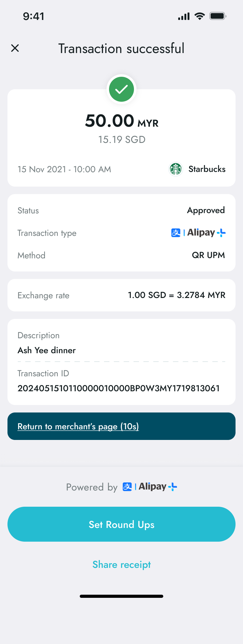This screenshot has height=644, width=243.
Task: Tap the Starbucks merchant name
Action: (x=207, y=169)
